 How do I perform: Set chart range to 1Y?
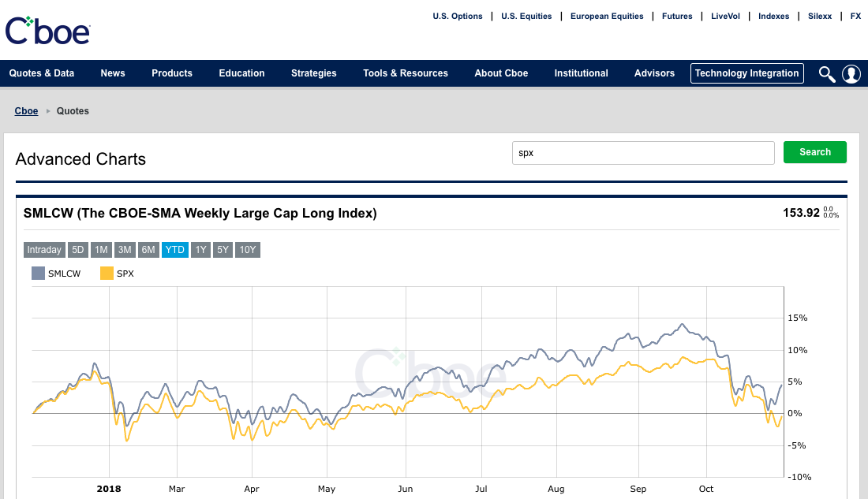click(200, 250)
